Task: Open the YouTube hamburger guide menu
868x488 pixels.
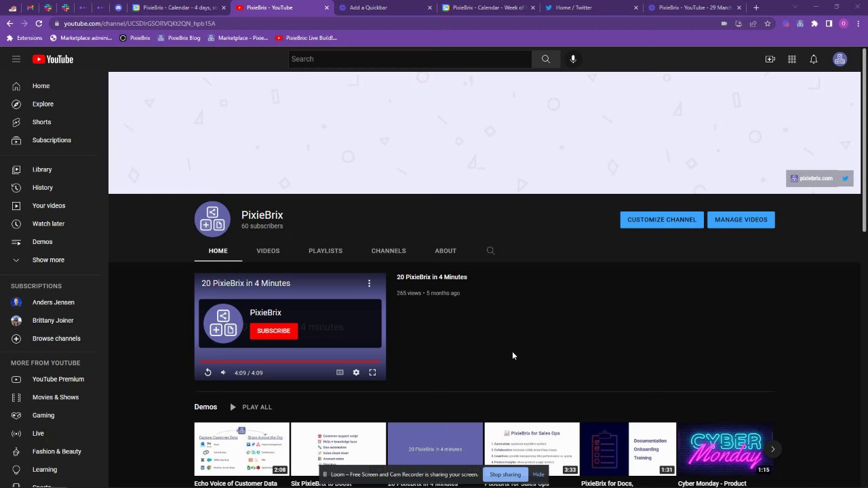Action: coord(16,59)
